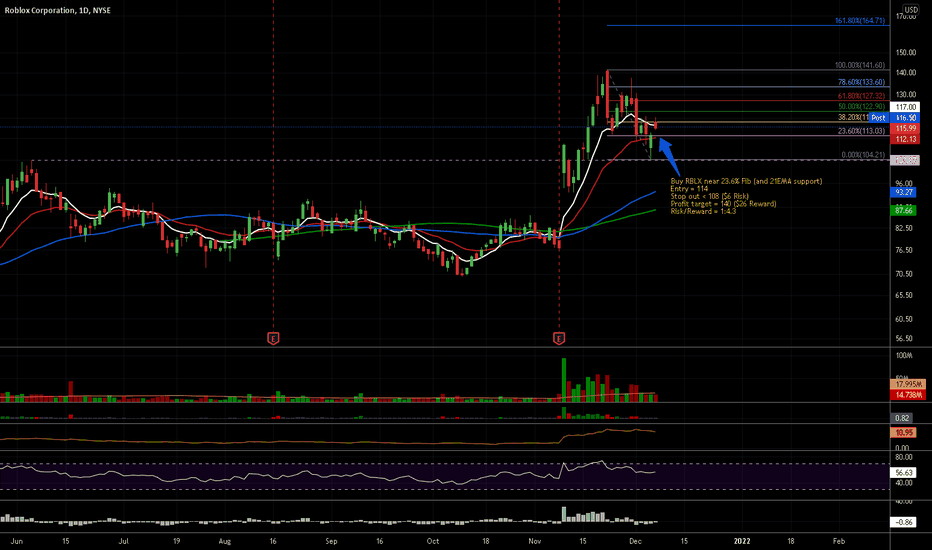Click the red 112.13 price label
The image size is (932, 550).
[905, 139]
